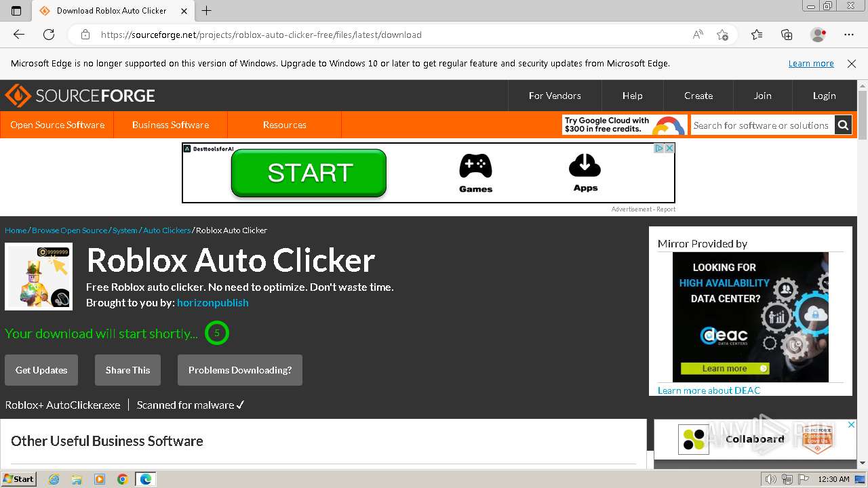Click the Share This button
The height and width of the screenshot is (488, 868).
pyautogui.click(x=127, y=370)
